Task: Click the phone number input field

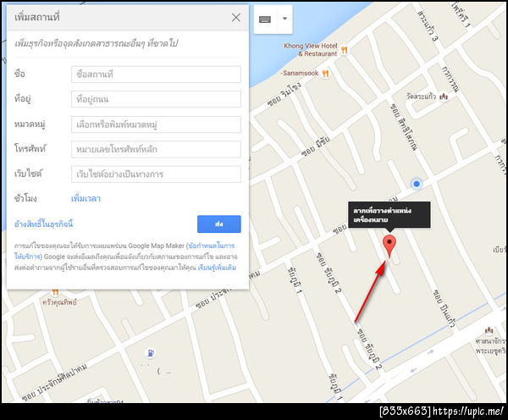Action: (156, 149)
